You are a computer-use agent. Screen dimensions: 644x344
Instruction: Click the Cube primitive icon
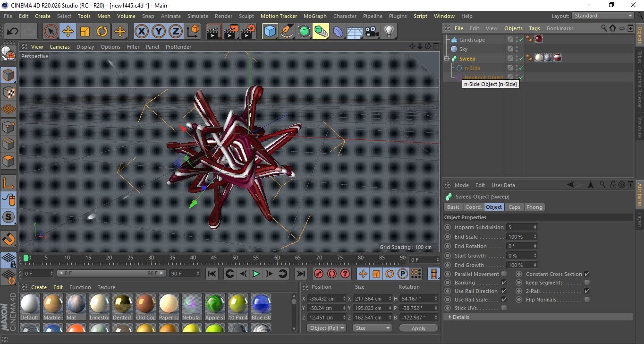270,32
